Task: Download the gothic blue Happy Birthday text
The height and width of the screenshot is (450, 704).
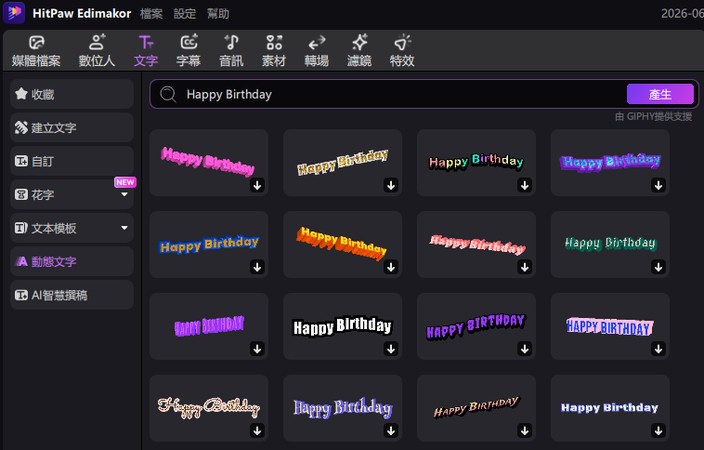Action: pos(391,430)
